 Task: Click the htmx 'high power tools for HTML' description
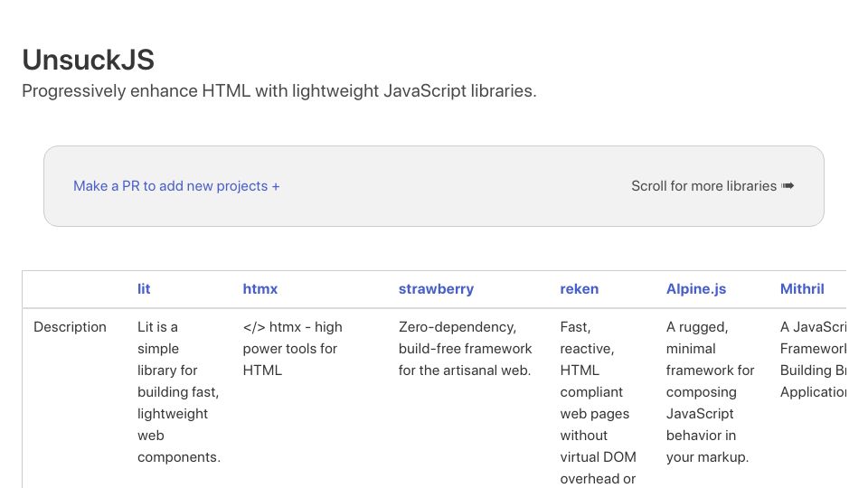pos(292,349)
